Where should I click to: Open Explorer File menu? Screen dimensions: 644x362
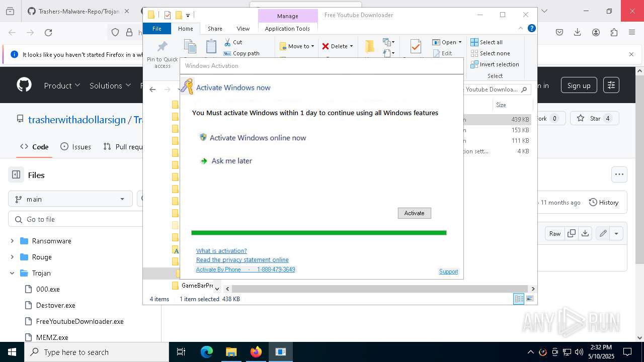pos(157,29)
